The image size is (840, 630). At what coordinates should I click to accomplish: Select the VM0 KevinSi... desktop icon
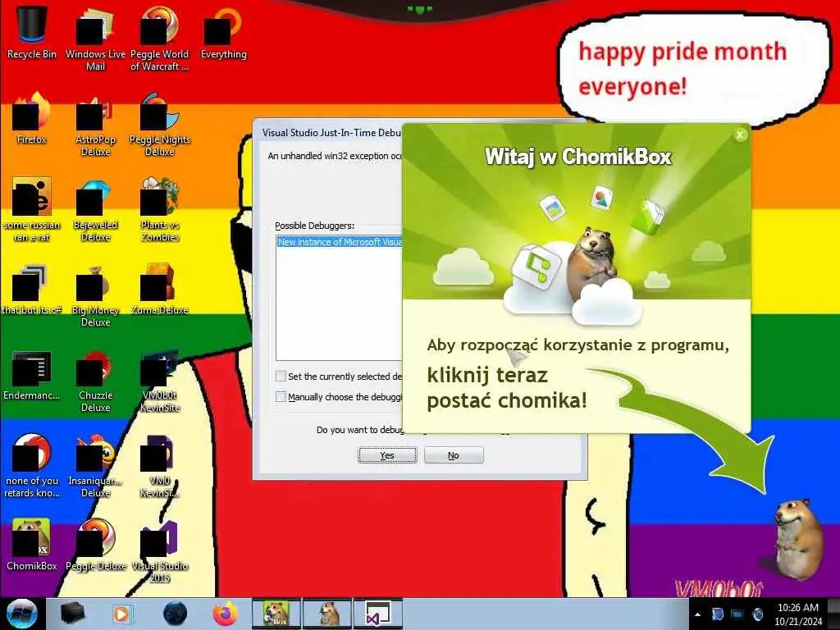point(160,465)
